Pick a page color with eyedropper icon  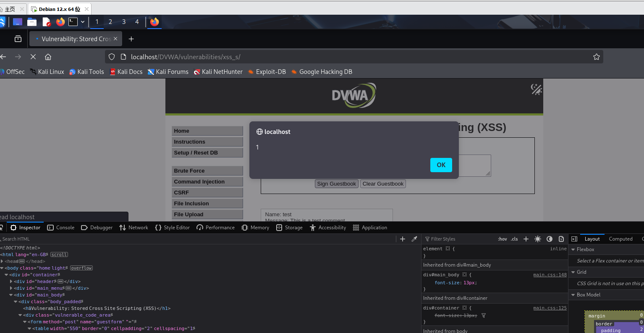(x=414, y=239)
